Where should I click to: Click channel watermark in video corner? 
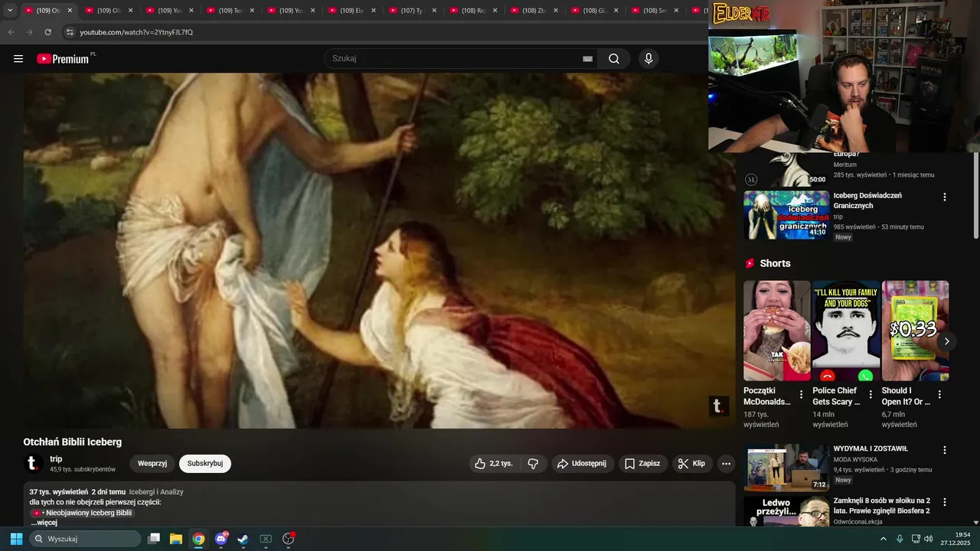pyautogui.click(x=718, y=406)
